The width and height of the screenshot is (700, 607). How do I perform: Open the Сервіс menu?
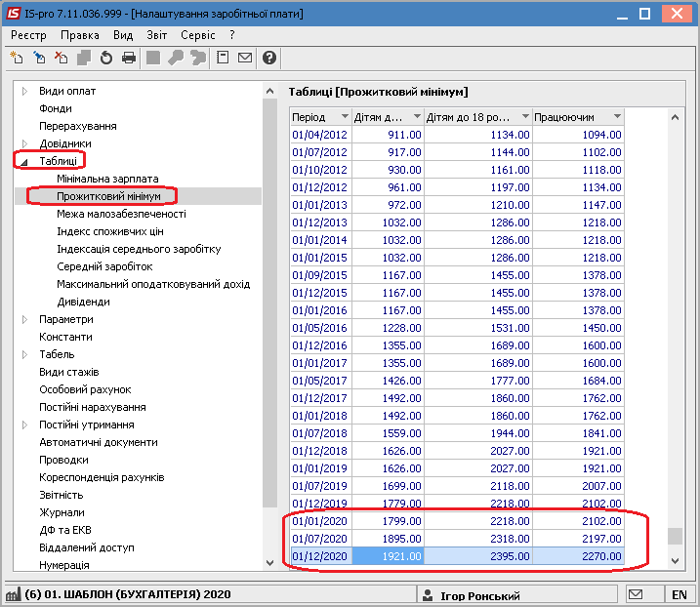[198, 35]
